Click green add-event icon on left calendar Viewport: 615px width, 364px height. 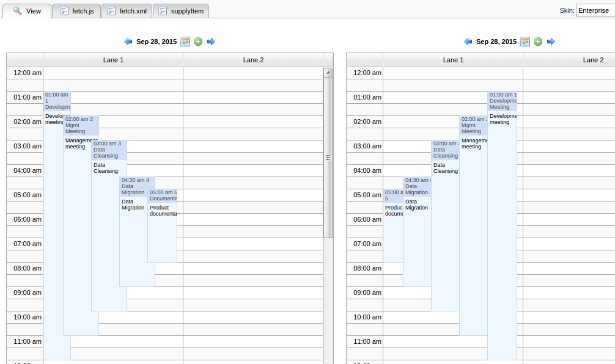click(x=198, y=42)
